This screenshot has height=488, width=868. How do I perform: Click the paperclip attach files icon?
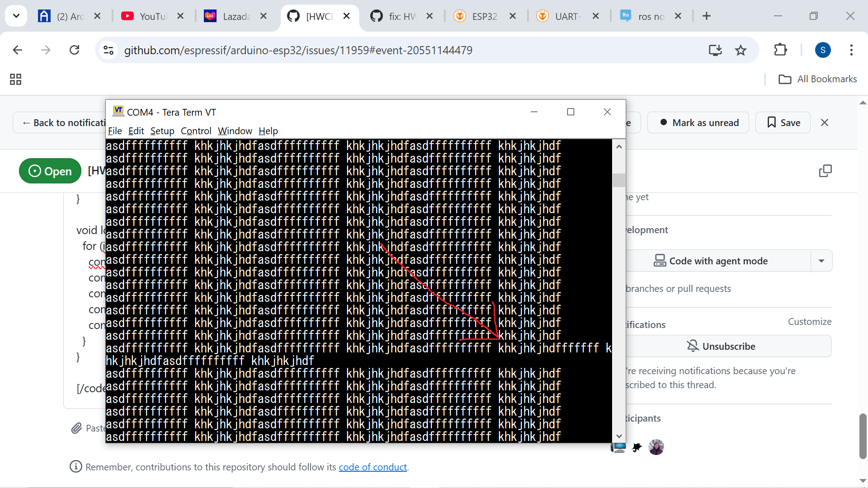click(x=76, y=428)
